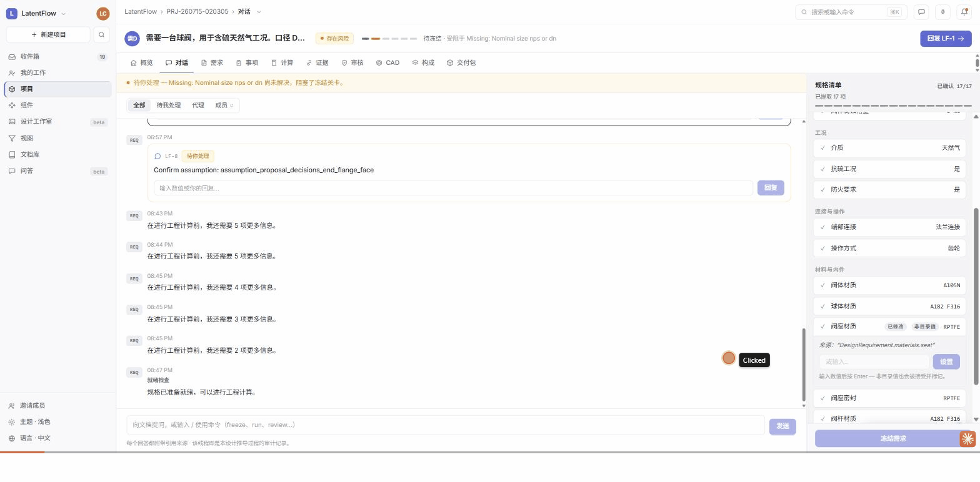Open 设计工作室 beta in the sidebar

click(x=57, y=122)
